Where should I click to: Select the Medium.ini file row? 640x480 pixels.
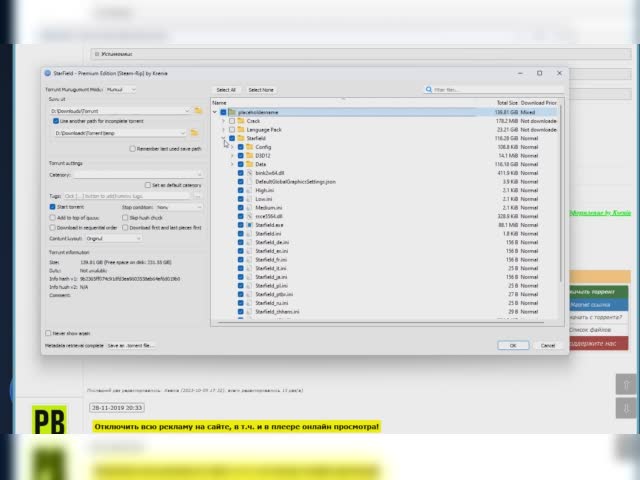coord(384,208)
